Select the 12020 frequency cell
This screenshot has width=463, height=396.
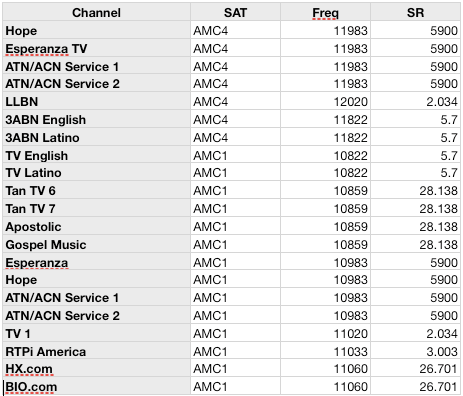pyautogui.click(x=325, y=102)
